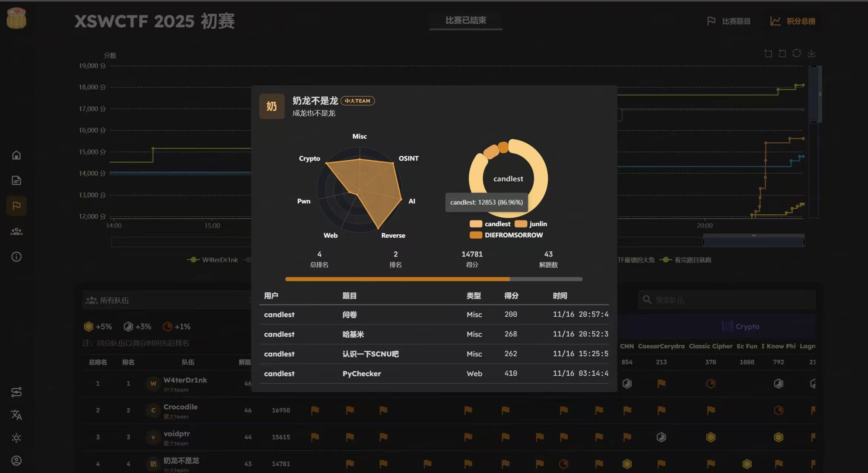Viewport: 868px width, 473px height.
Task: Open the home page sidebar icon
Action: tap(16, 155)
